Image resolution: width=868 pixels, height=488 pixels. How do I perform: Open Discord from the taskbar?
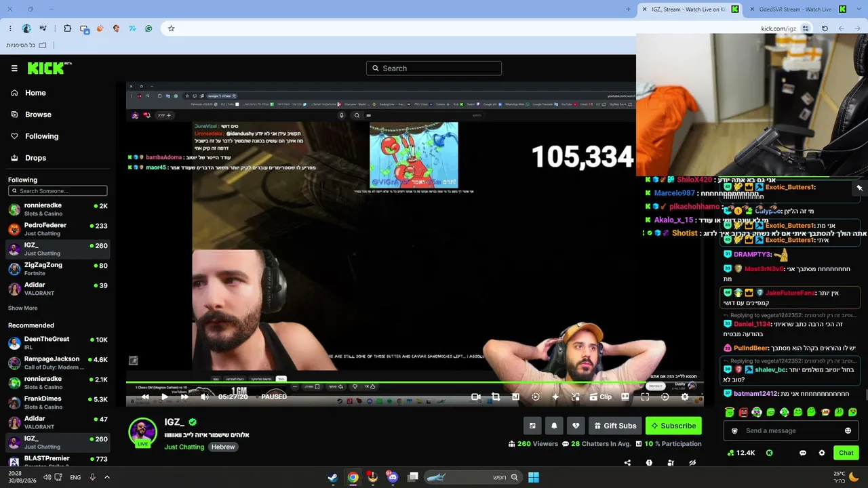[393, 477]
